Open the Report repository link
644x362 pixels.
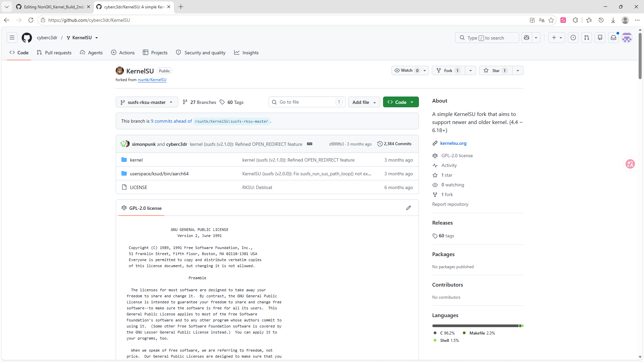[450, 204]
